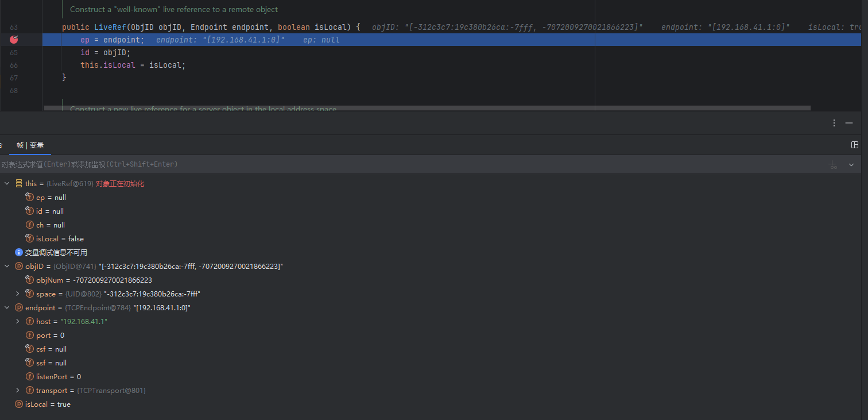
Task: Minimize the debug tool window
Action: (850, 123)
